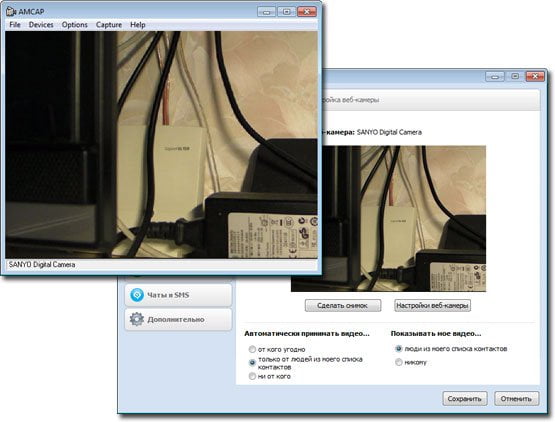Open the Capture menu in AMCAP

(109, 25)
